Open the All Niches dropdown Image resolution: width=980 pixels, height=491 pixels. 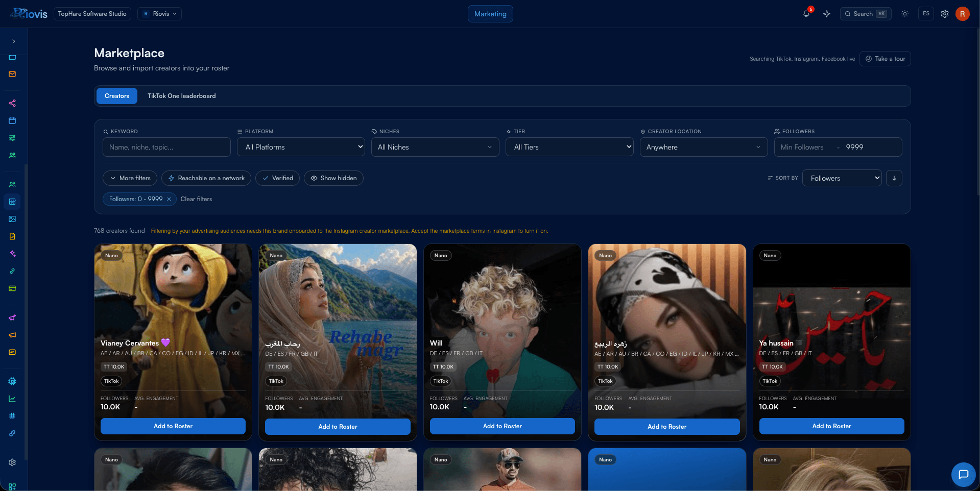click(435, 147)
